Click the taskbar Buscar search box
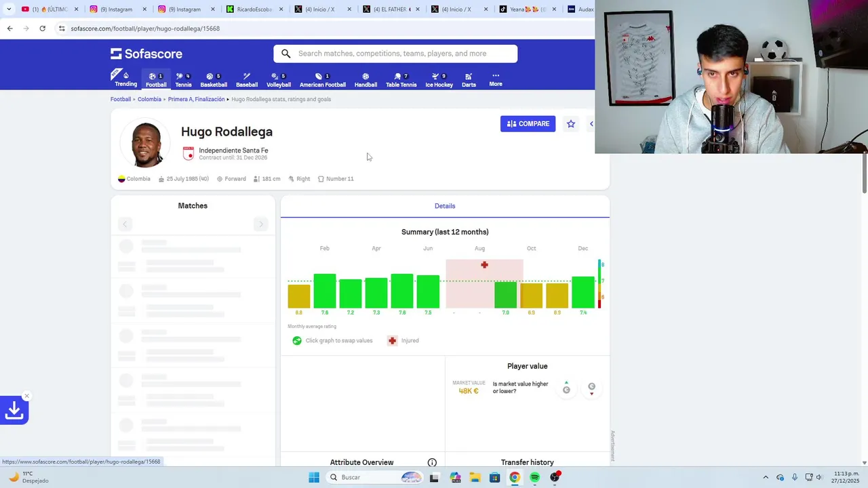 click(375, 477)
